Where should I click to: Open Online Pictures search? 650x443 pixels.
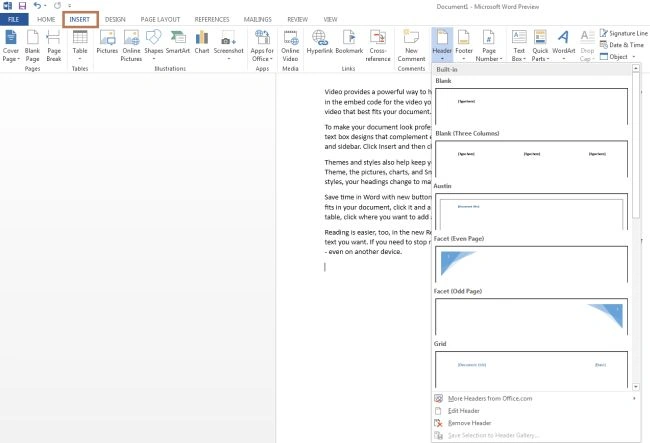click(131, 46)
